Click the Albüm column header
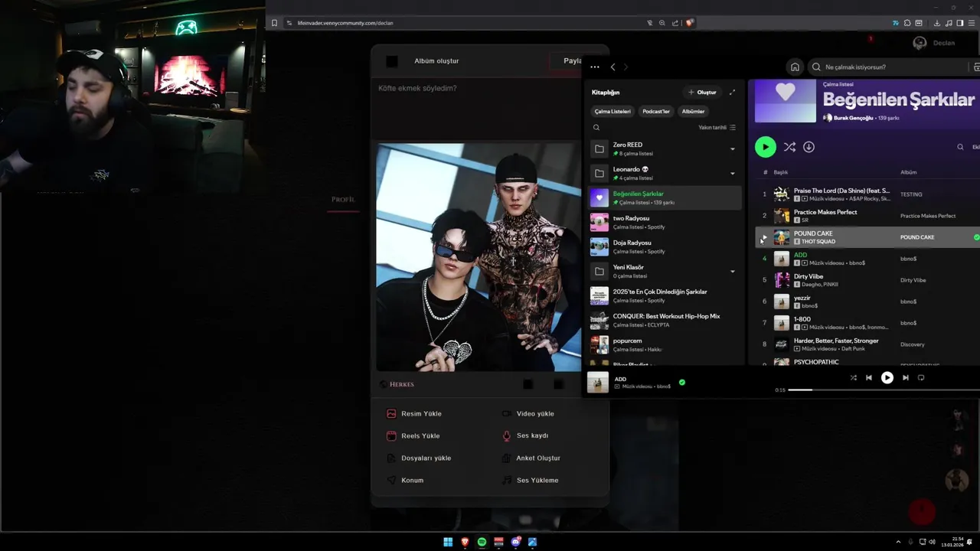Screen dimensions: 980x551 coord(908,172)
